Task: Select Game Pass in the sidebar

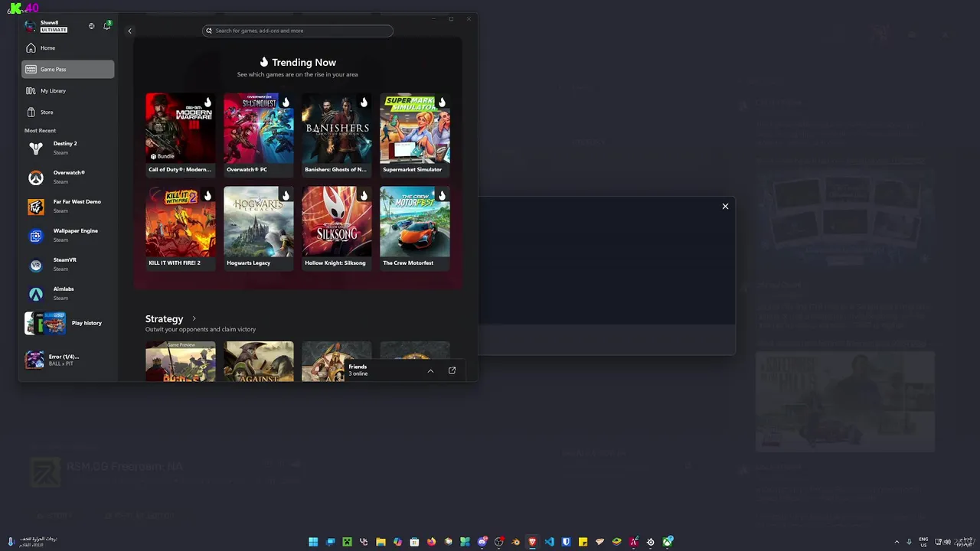Action: [x=68, y=70]
